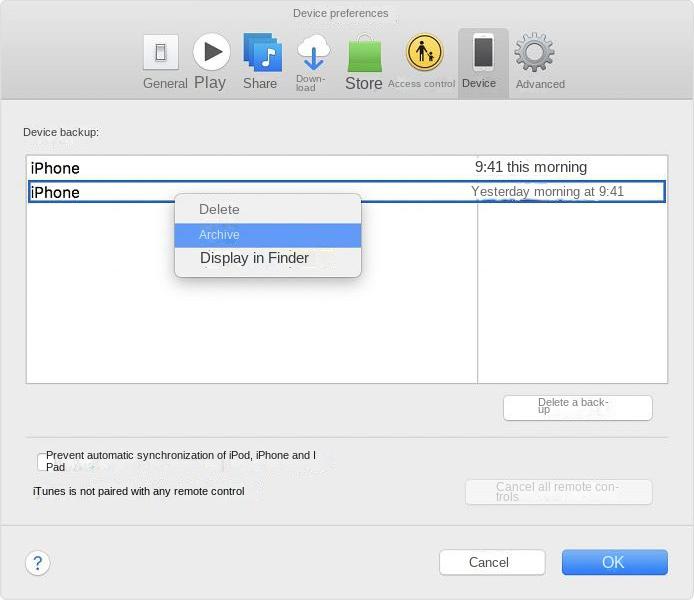Confirm with the OK button

(614, 562)
